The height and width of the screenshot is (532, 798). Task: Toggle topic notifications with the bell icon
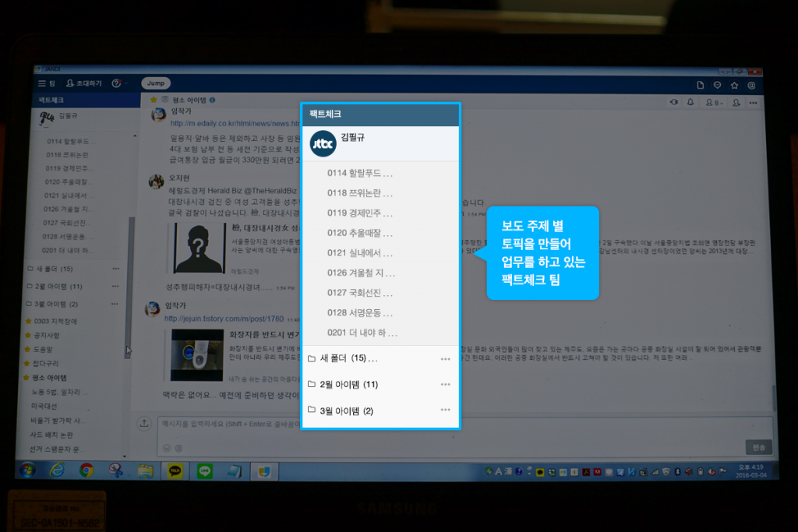point(689,102)
